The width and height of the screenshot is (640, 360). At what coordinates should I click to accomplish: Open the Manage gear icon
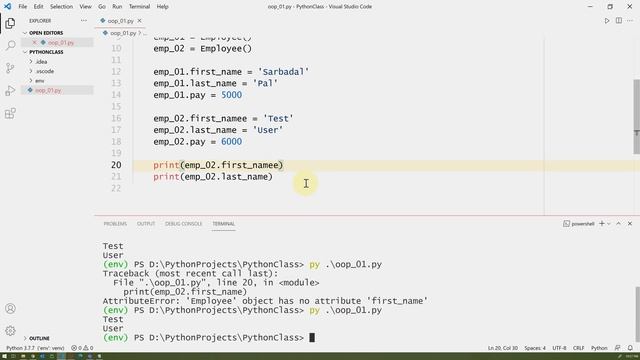10,331
